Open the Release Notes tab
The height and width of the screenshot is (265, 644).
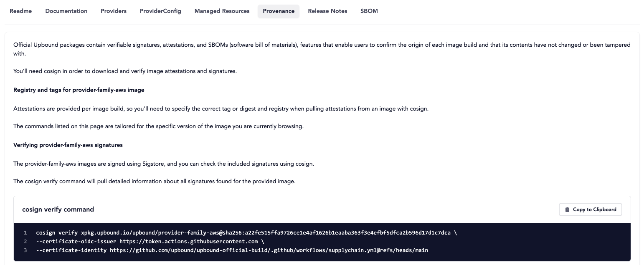(327, 11)
